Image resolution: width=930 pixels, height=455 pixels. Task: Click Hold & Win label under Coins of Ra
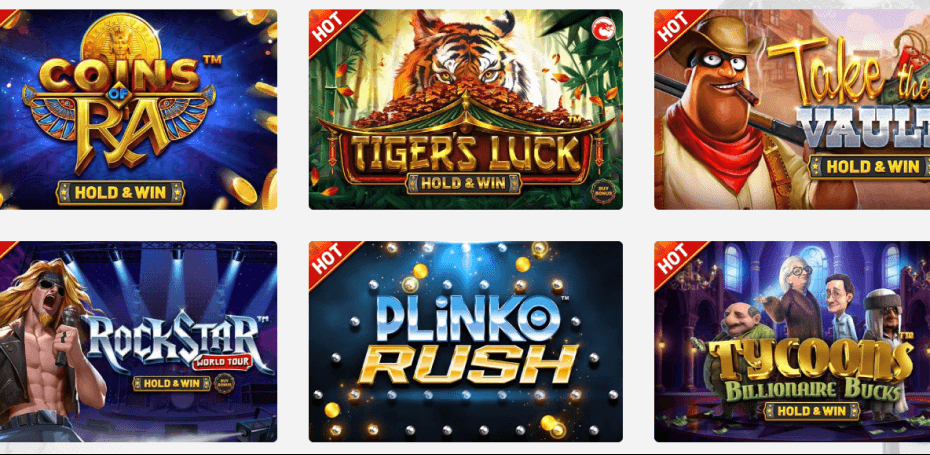[x=121, y=192]
